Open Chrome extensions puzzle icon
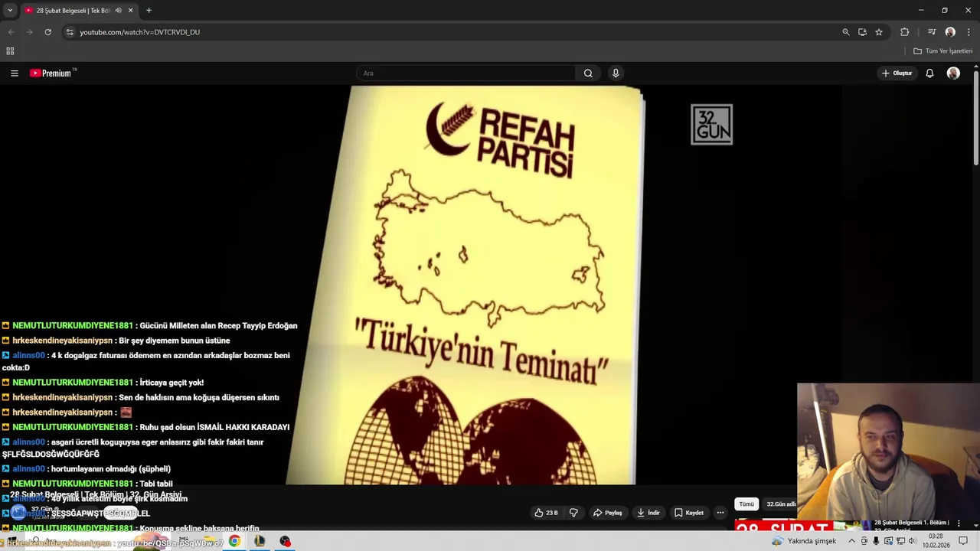The width and height of the screenshot is (980, 551). (x=905, y=32)
